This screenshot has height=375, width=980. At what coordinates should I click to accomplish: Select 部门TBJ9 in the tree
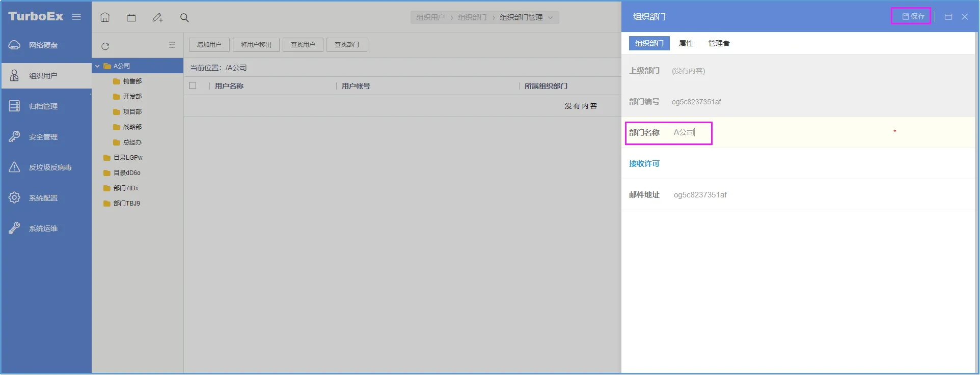(127, 204)
